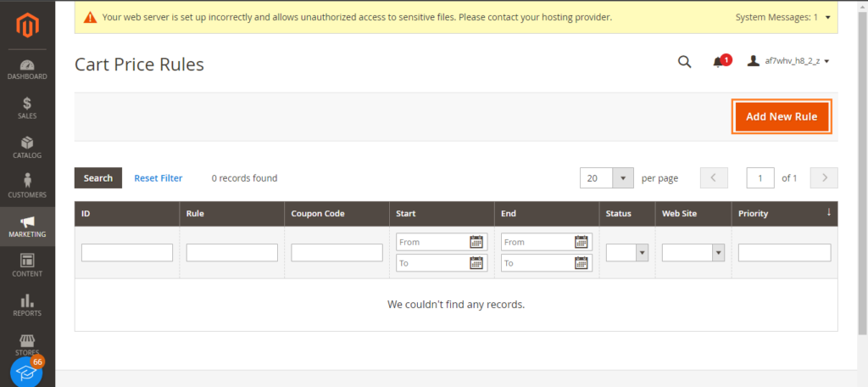This screenshot has width=868, height=387.
Task: Focus the ID filter field
Action: [x=127, y=253]
